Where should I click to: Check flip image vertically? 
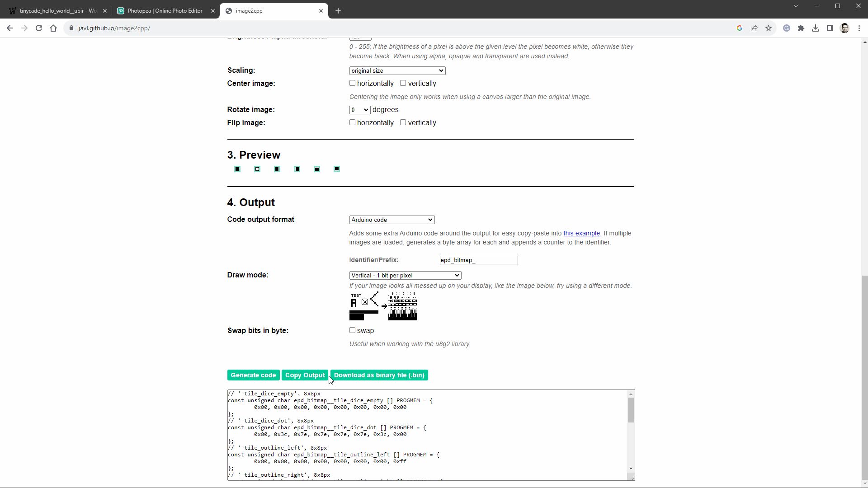pyautogui.click(x=403, y=122)
